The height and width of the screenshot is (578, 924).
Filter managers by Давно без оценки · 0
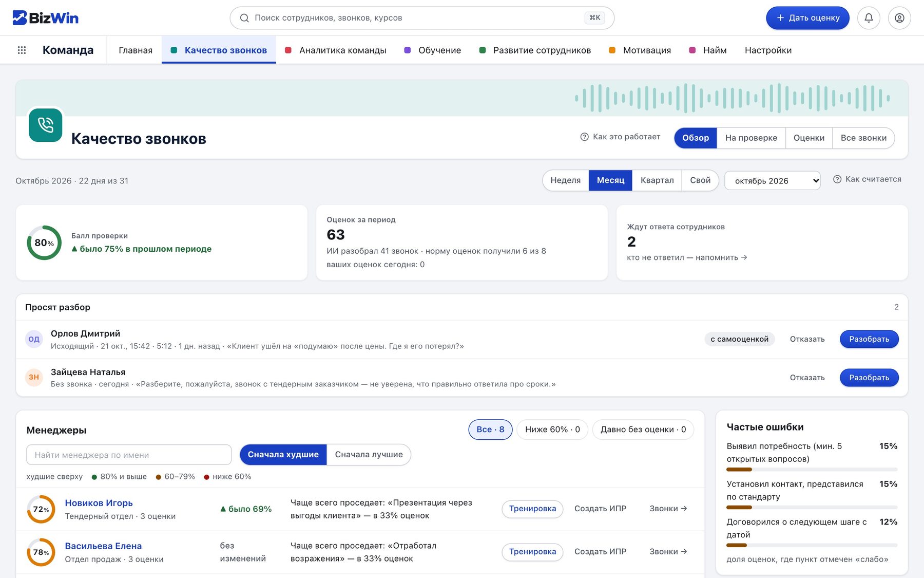(x=643, y=430)
